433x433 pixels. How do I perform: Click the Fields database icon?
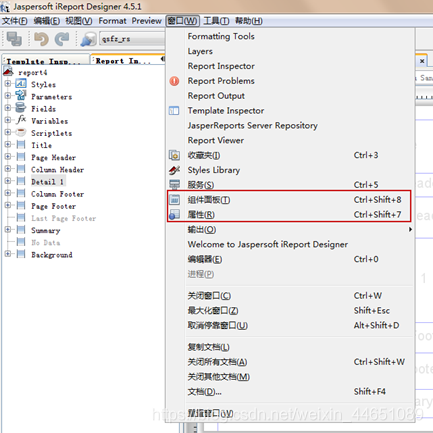tap(21, 108)
